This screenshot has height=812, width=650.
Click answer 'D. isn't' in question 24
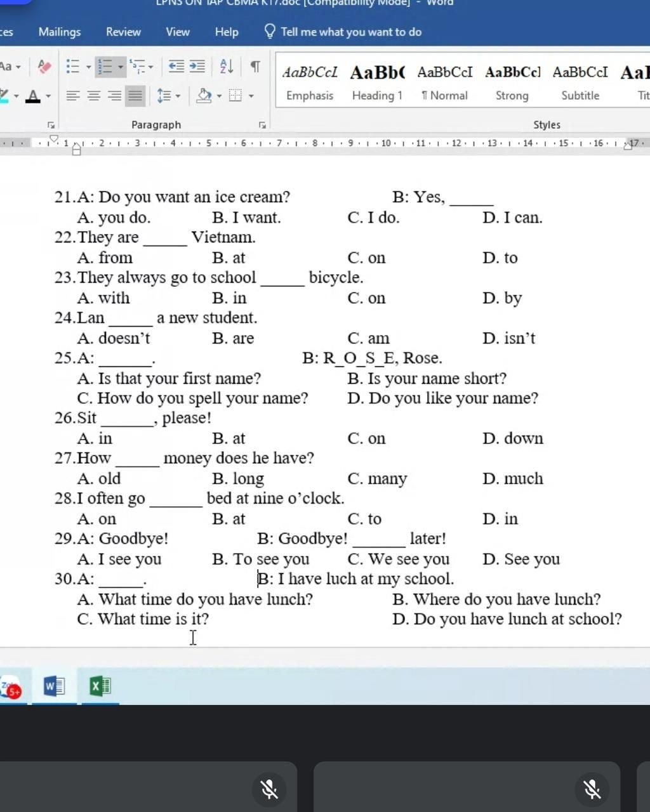[508, 338]
